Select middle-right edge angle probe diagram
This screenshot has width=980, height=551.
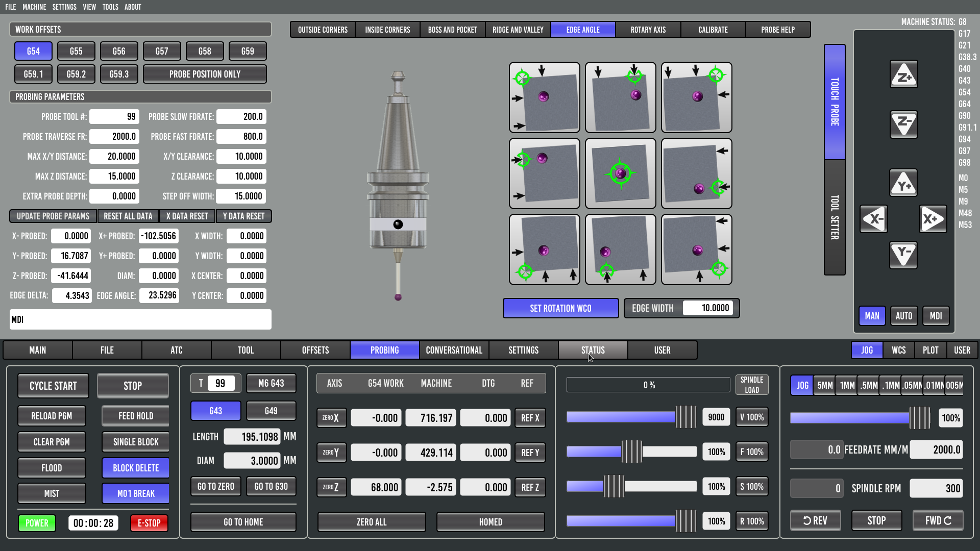[697, 173]
